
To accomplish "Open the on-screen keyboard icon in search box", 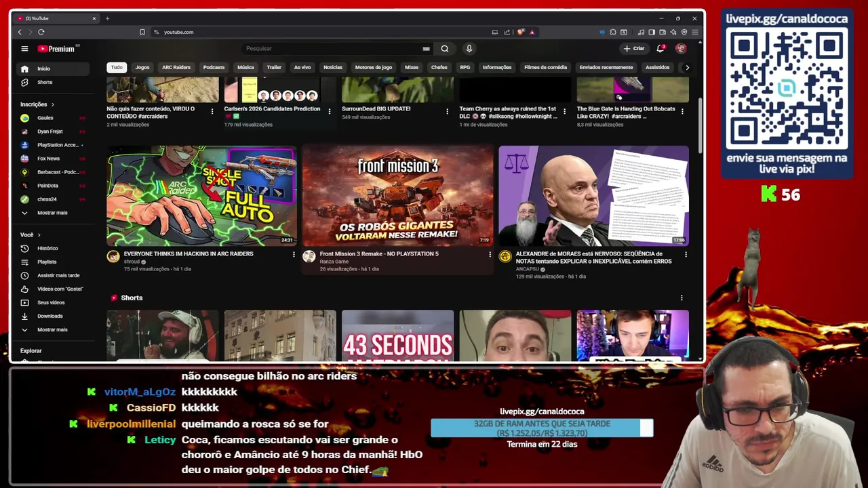I will [x=426, y=49].
